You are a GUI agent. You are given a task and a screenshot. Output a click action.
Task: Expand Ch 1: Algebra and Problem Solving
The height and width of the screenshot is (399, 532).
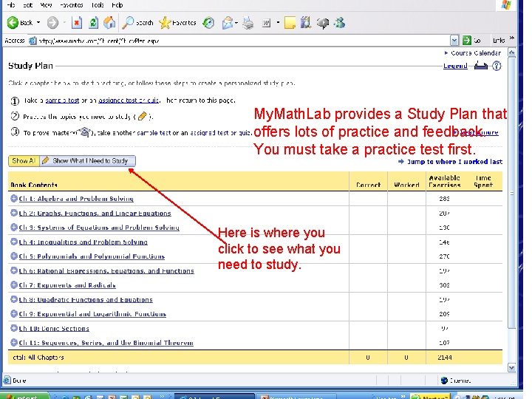(13, 199)
